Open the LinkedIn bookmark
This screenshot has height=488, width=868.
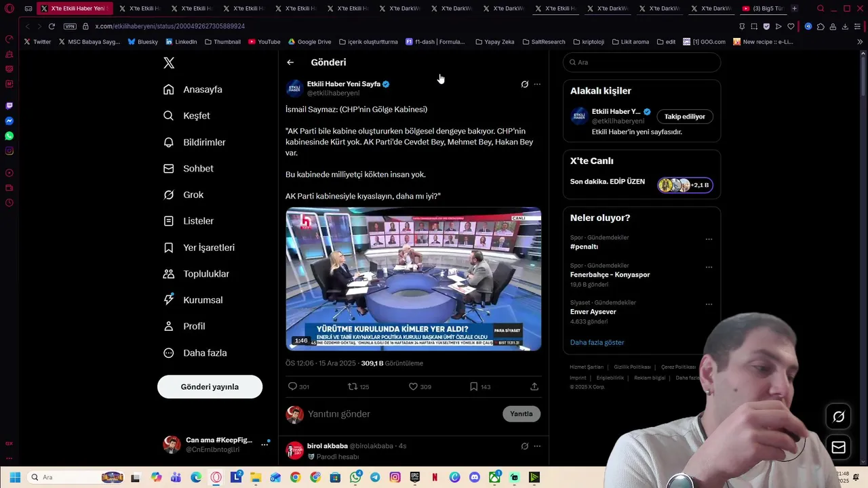(181, 42)
